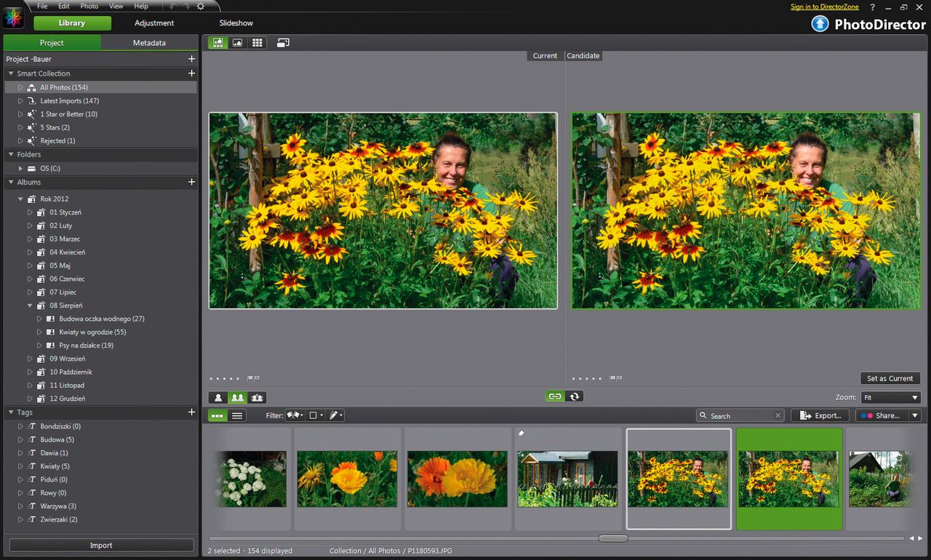Collapse the Tags section
The image size is (931, 560).
click(11, 412)
